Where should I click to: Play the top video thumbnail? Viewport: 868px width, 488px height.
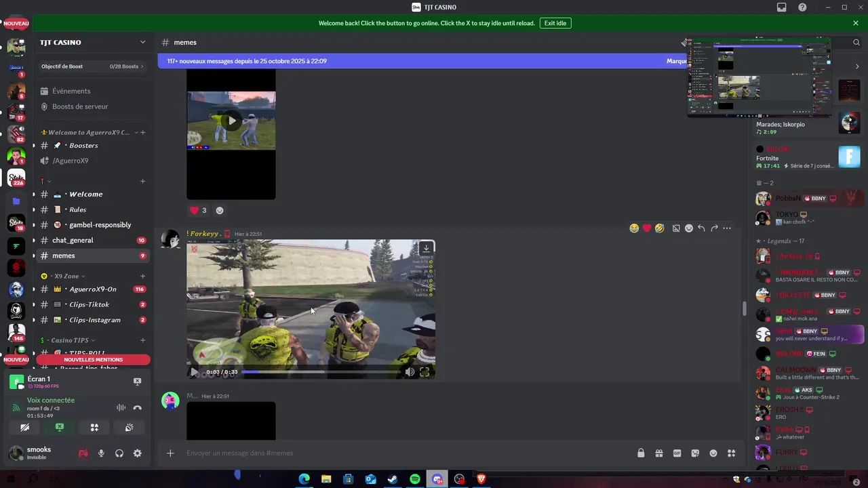231,121
